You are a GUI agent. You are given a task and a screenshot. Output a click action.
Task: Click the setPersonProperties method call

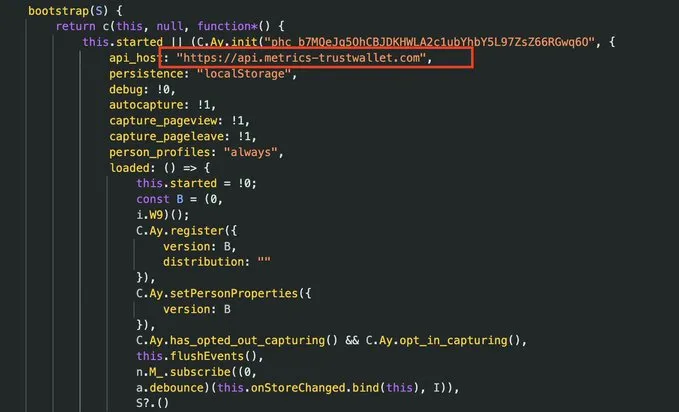pyautogui.click(x=234, y=293)
